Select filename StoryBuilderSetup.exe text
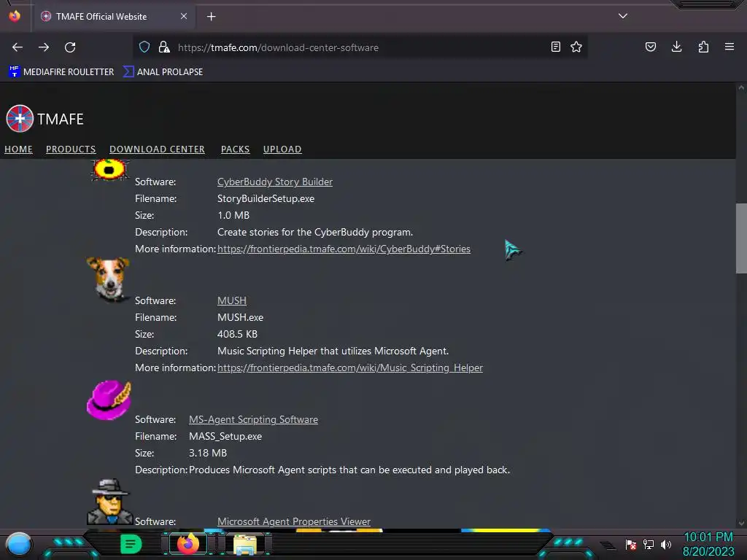 (266, 198)
